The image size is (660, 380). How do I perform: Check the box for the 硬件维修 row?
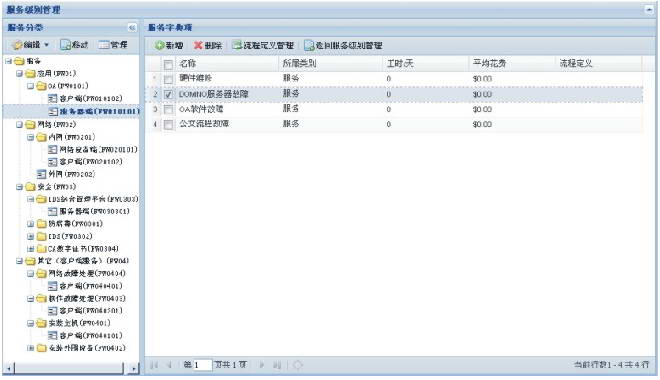point(168,79)
